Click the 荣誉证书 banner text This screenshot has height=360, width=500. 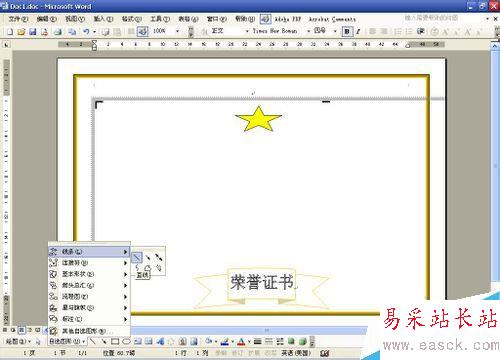click(262, 282)
